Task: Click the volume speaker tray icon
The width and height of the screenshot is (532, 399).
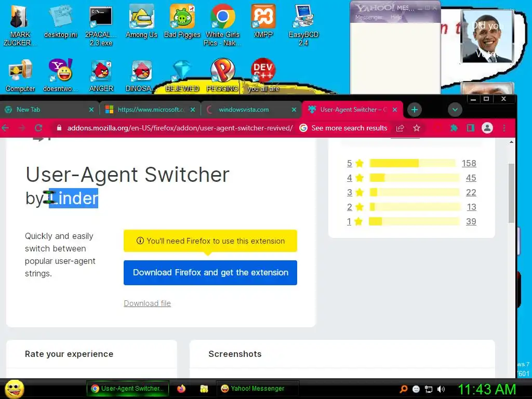Action: pyautogui.click(x=441, y=389)
